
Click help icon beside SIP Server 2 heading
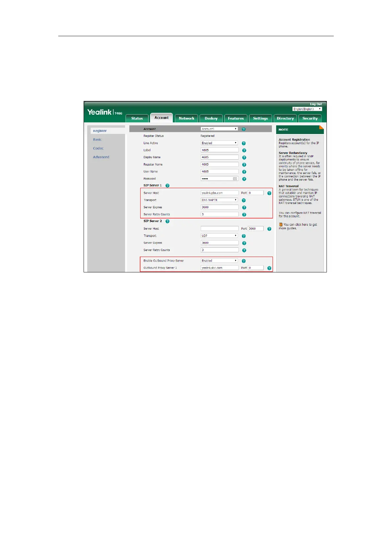pos(167,221)
